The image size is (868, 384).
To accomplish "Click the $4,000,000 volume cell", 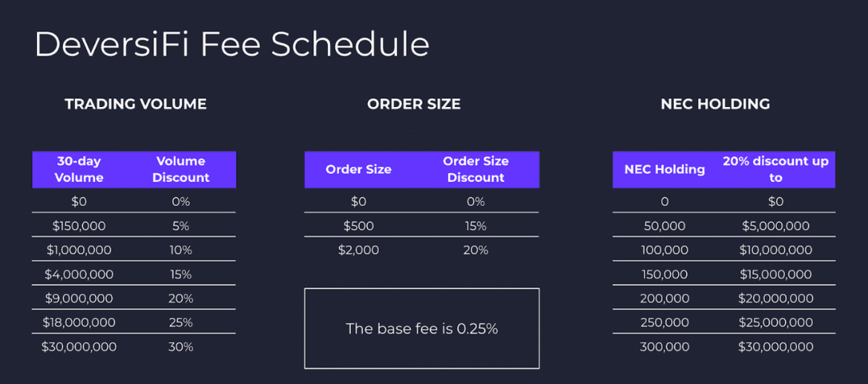I will click(x=79, y=274).
